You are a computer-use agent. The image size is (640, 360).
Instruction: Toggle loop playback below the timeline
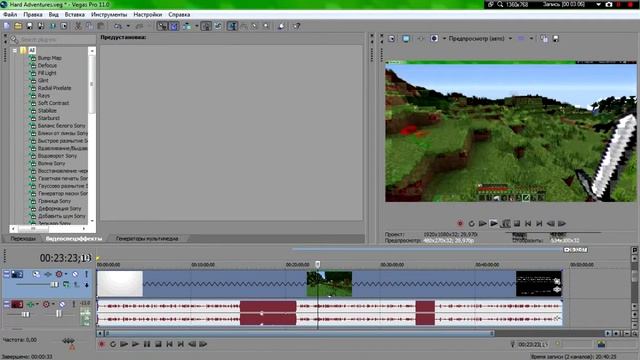113,344
